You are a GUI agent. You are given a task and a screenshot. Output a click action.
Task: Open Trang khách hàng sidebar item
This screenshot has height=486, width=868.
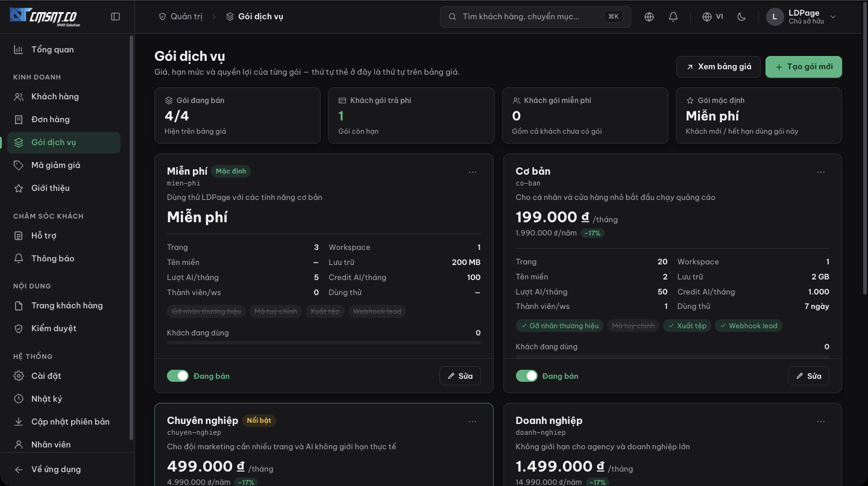(x=64, y=305)
